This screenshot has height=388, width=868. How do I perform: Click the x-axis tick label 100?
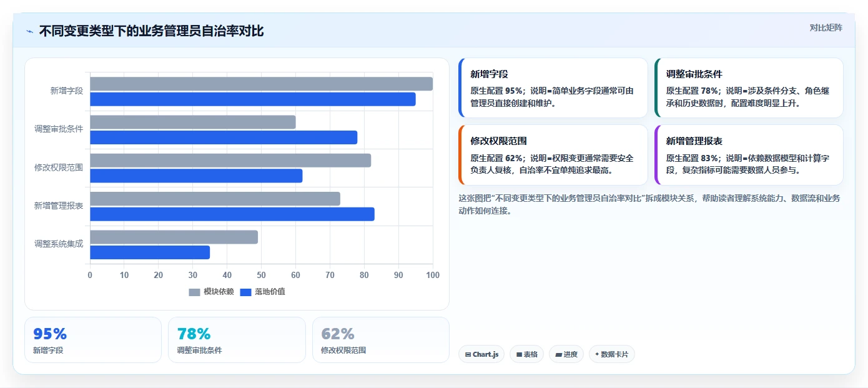433,275
